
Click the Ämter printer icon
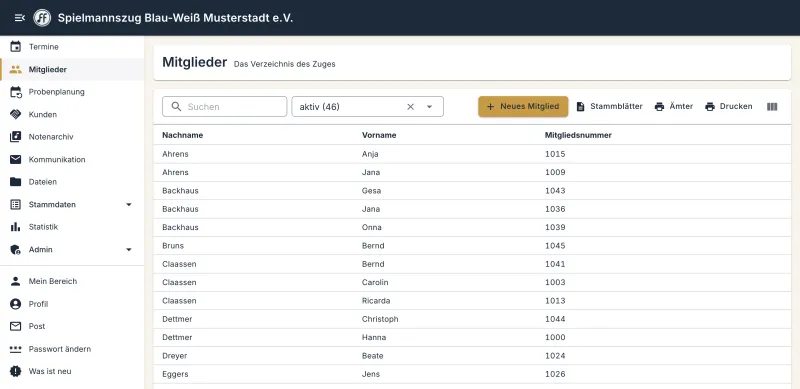(x=659, y=107)
